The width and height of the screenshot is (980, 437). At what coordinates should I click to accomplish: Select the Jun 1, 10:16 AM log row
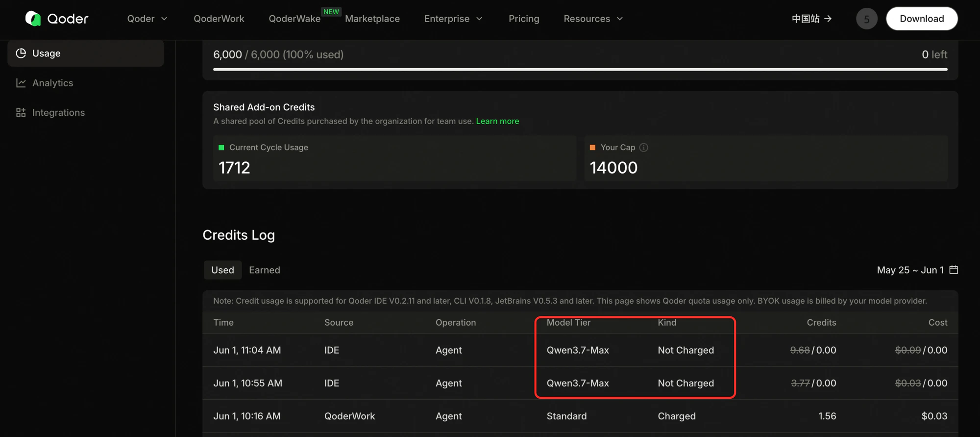580,416
